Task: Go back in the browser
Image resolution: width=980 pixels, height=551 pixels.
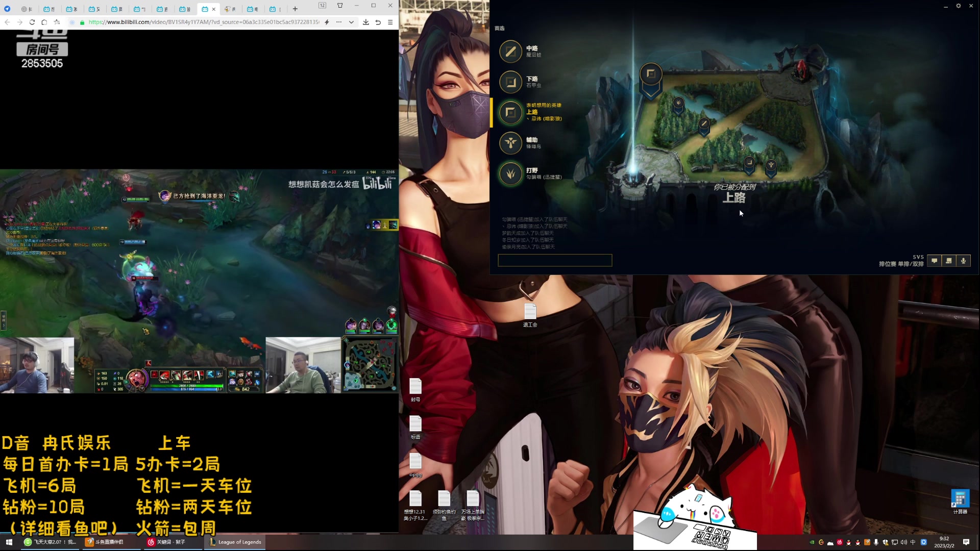Action: 7,22
